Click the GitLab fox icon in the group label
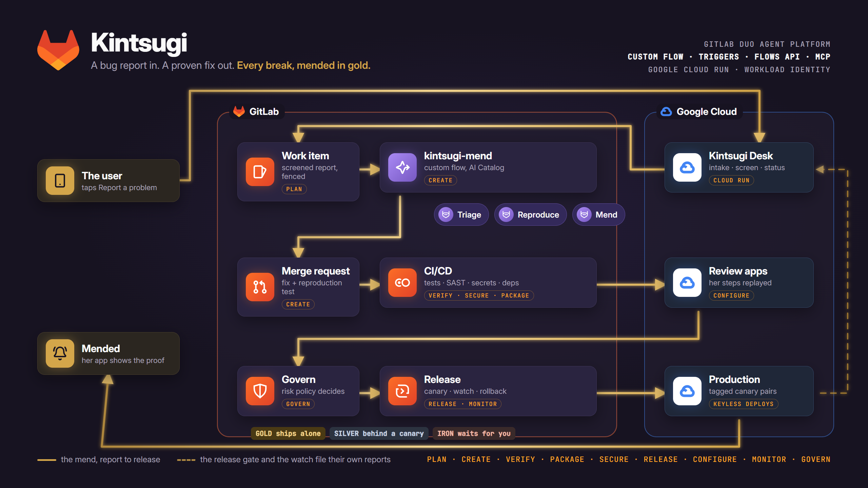Viewport: 868px width, 488px height. click(x=239, y=111)
